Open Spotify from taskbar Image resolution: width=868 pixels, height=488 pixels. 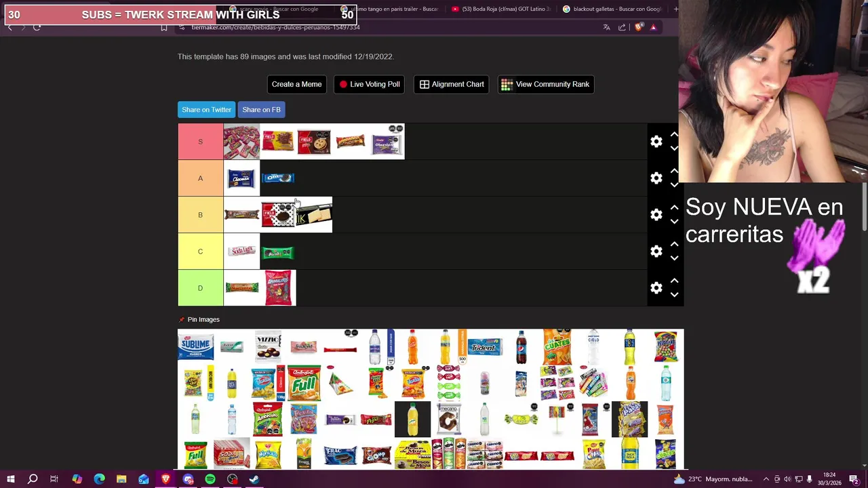(x=210, y=479)
